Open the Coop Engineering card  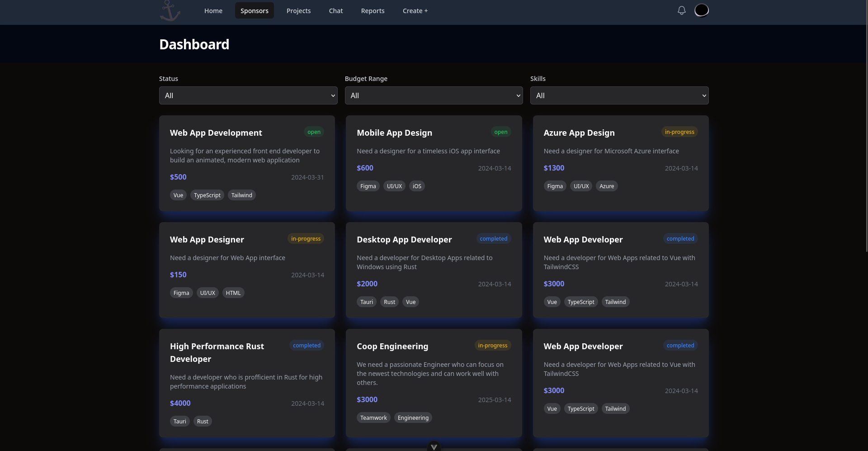(434, 383)
